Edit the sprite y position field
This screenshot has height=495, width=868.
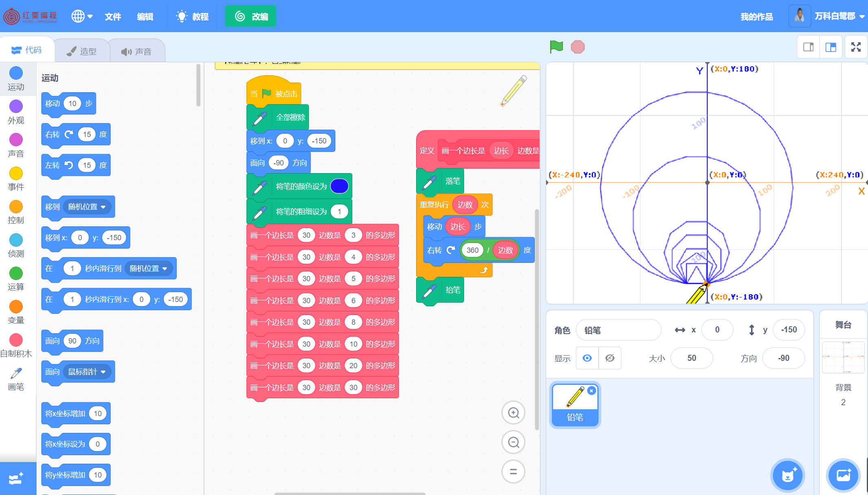click(x=789, y=330)
